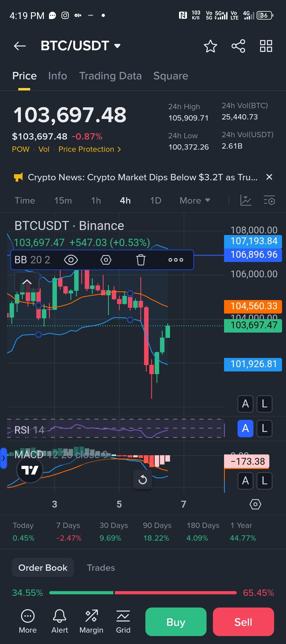Open the chart time-axis settings hexagon
This screenshot has height=644, width=286.
pos(255,504)
